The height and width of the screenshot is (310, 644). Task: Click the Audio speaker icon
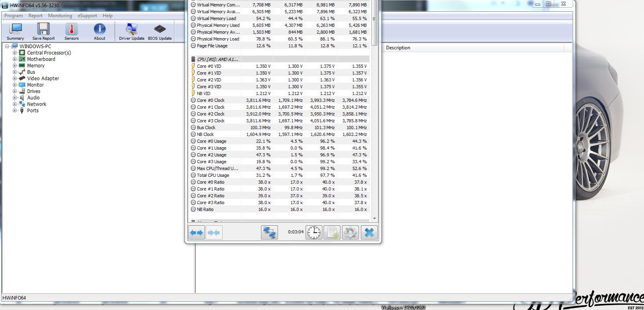click(22, 97)
